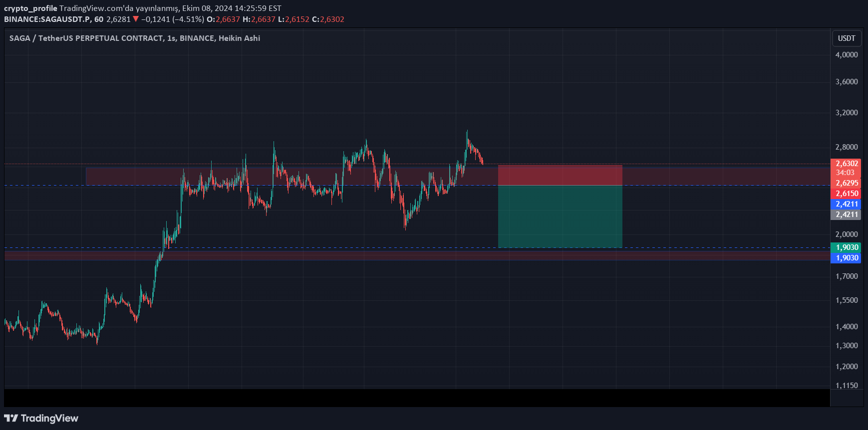The width and height of the screenshot is (868, 430).
Task: Click the 1,2000 price axis label
Action: pos(847,367)
